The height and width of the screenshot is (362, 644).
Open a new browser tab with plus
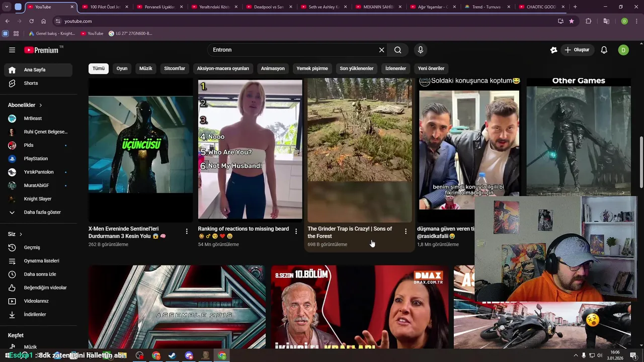[575, 7]
